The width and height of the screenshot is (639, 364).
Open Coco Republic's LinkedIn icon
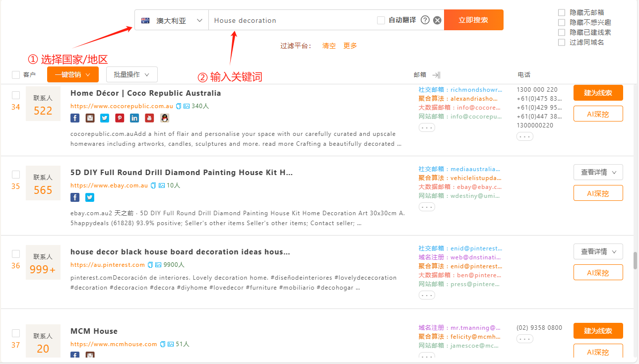point(134,118)
